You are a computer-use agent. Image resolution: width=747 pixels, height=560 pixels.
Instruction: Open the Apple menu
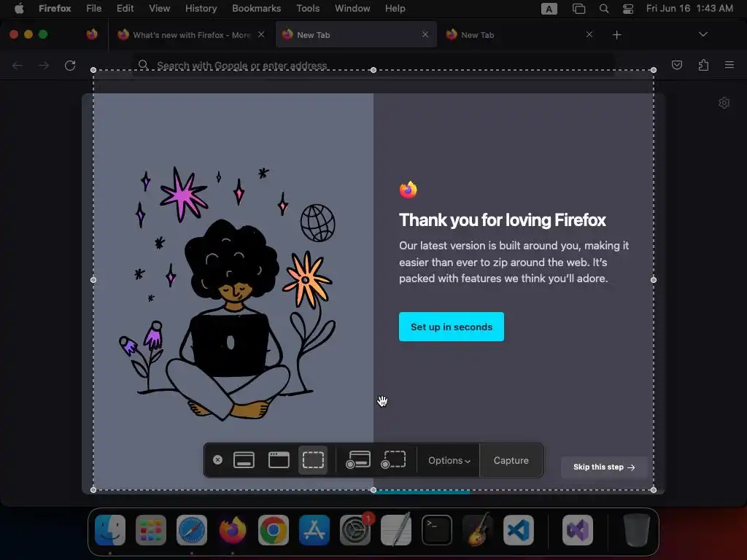point(19,8)
